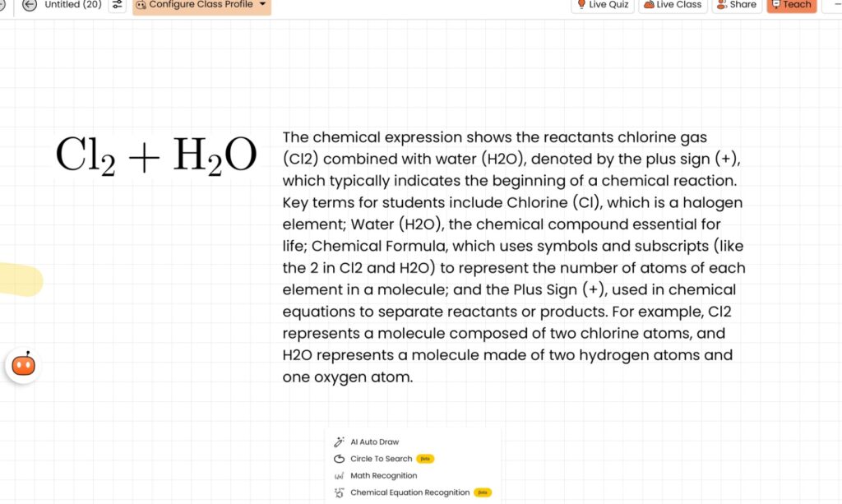Click the Math Recognition icon
The image size is (842, 504).
coord(339,476)
